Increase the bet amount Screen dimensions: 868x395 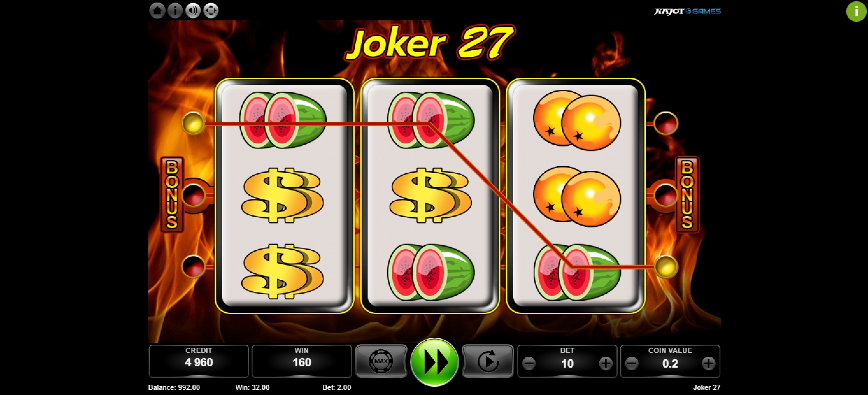click(606, 364)
